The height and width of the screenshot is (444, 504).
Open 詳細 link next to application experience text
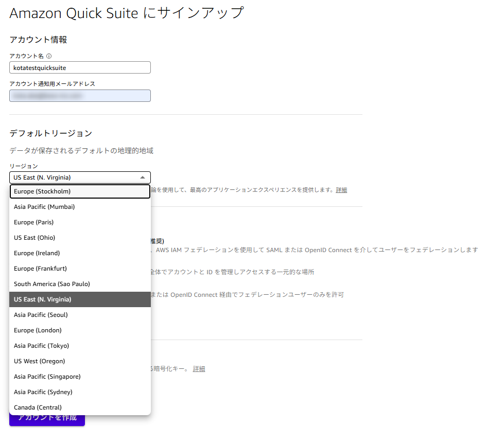(341, 190)
